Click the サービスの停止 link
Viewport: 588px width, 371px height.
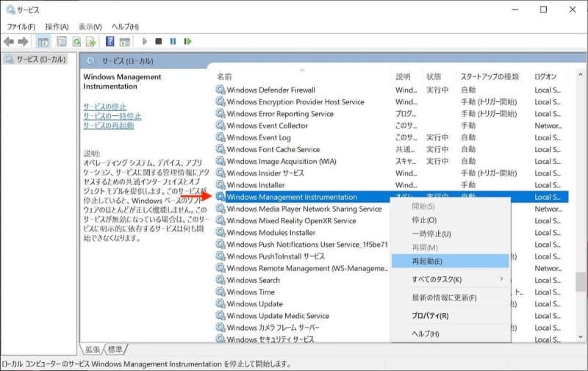tap(104, 107)
